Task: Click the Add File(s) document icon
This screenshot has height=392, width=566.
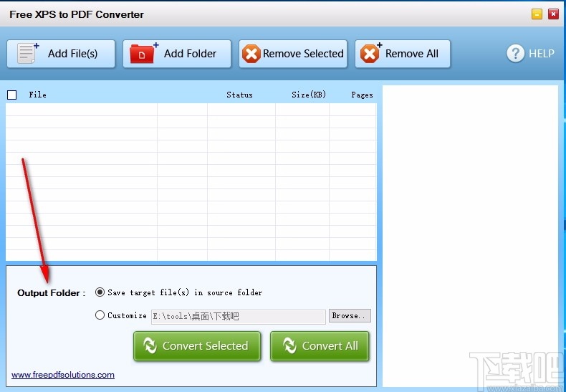Action: click(x=28, y=54)
